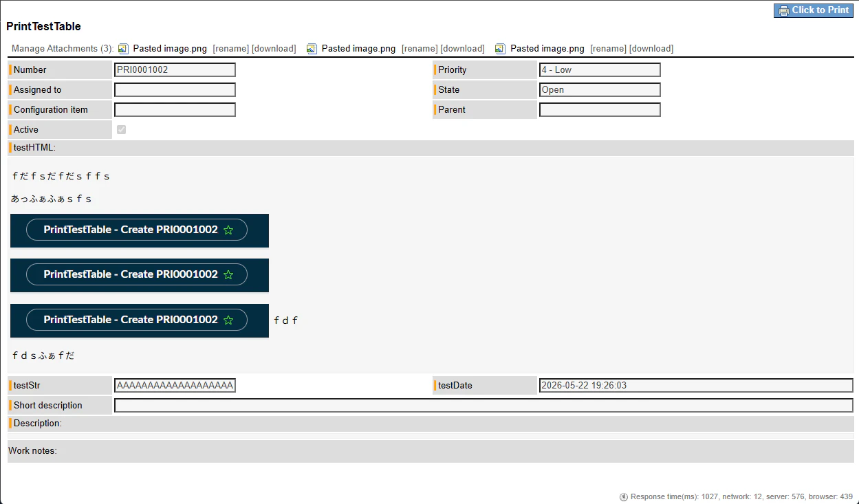
Task: Click the first embedded PrintTestTable - Create PRI0001002 image
Action: [140, 230]
